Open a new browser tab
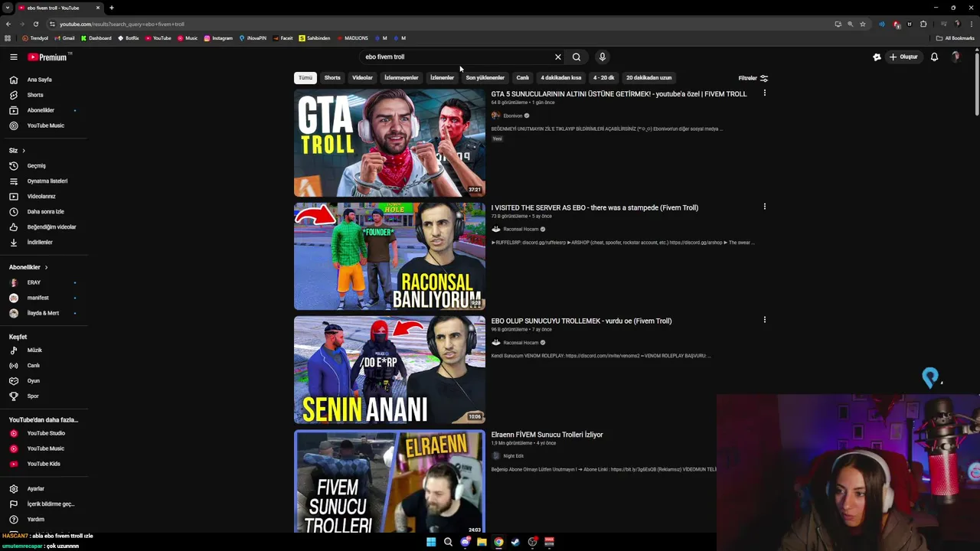This screenshot has width=980, height=551. (112, 8)
